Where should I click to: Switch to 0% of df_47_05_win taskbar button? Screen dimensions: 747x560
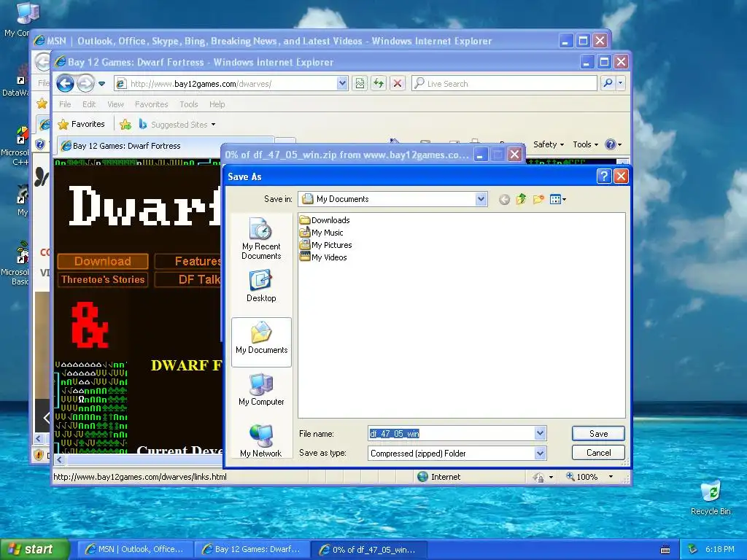368,550
